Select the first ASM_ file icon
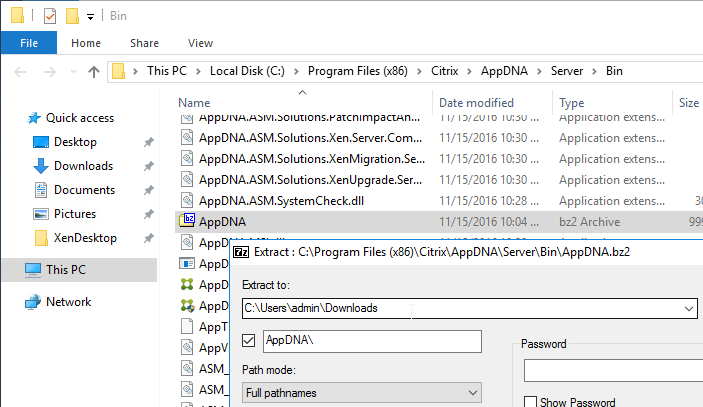 [187, 368]
